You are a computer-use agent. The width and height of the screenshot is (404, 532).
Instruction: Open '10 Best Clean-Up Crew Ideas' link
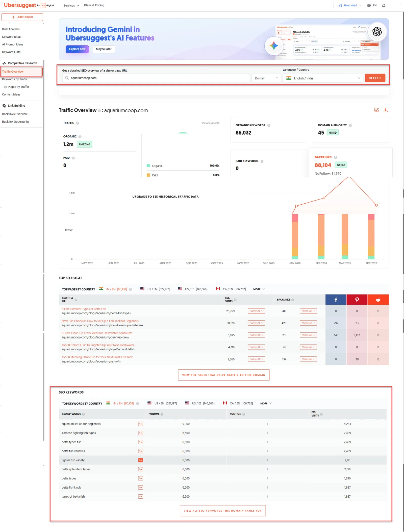(97, 333)
